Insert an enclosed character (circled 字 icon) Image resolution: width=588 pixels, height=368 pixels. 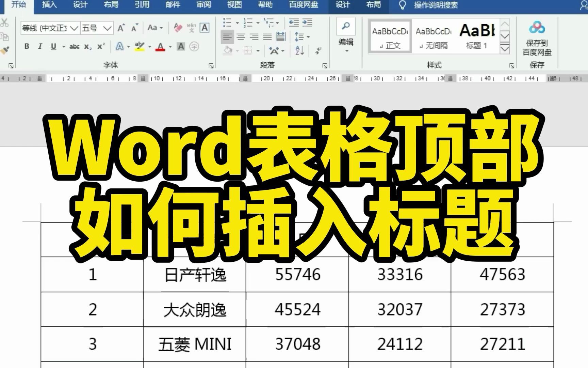coord(194,46)
